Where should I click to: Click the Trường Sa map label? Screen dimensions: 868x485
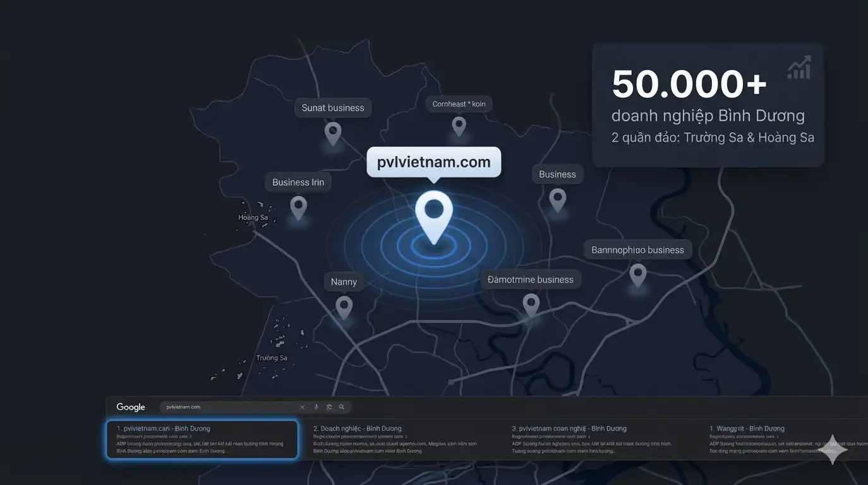[x=272, y=357]
